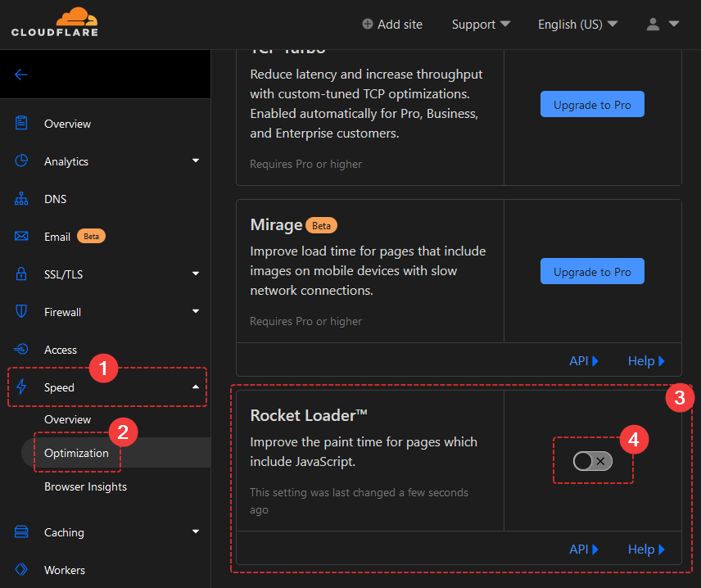Expand the SSL/TLS sidebar section
This screenshot has height=588, width=701.
[x=196, y=274]
